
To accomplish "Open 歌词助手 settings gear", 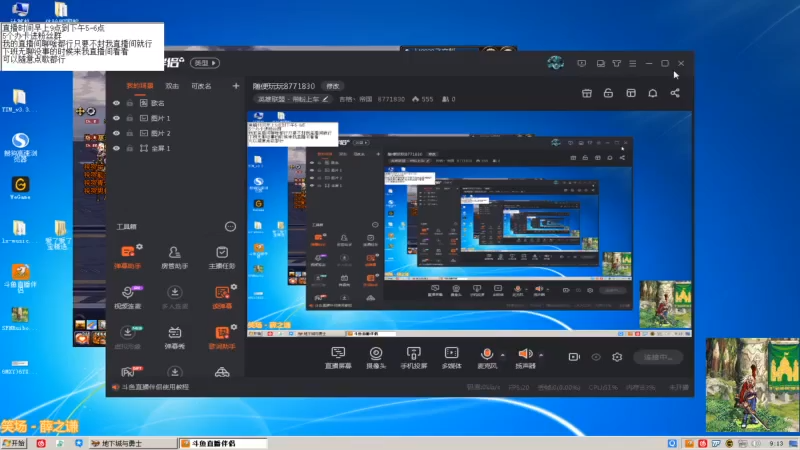I will click(234, 327).
